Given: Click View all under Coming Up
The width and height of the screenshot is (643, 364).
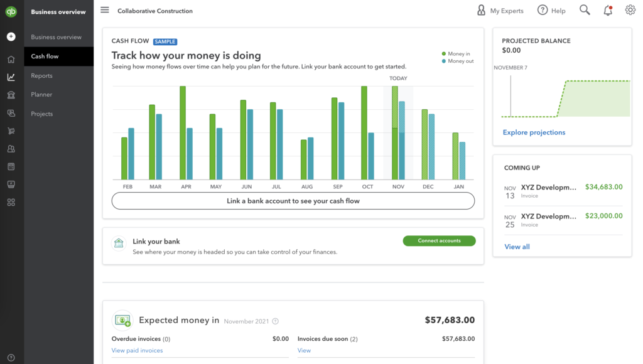Looking at the screenshot, I should 517,247.
